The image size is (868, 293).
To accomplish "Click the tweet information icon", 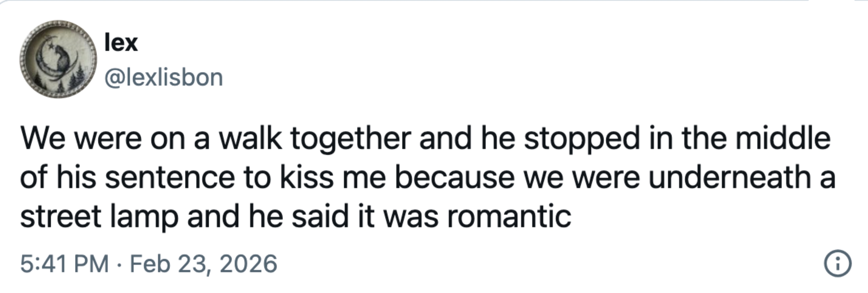I will (x=838, y=264).
